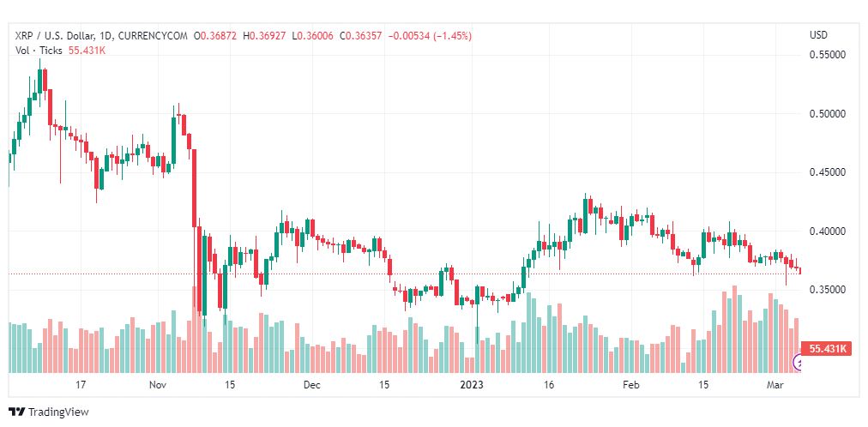
Task: Click the TradingView logo icon
Action: pyautogui.click(x=17, y=412)
